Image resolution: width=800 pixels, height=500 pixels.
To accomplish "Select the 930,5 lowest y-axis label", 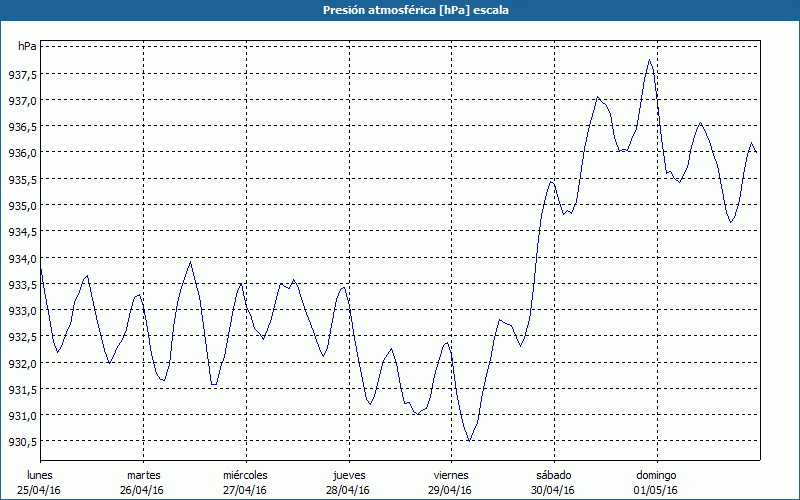I will (22, 442).
